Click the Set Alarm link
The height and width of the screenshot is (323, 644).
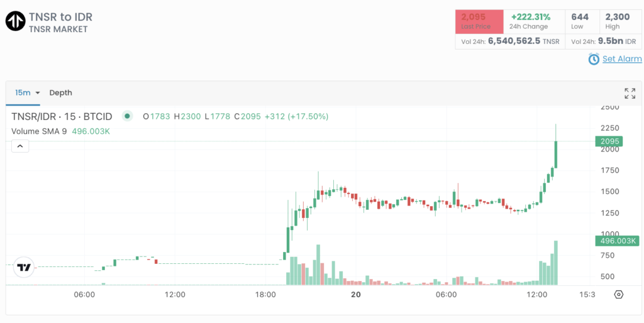[x=621, y=59]
